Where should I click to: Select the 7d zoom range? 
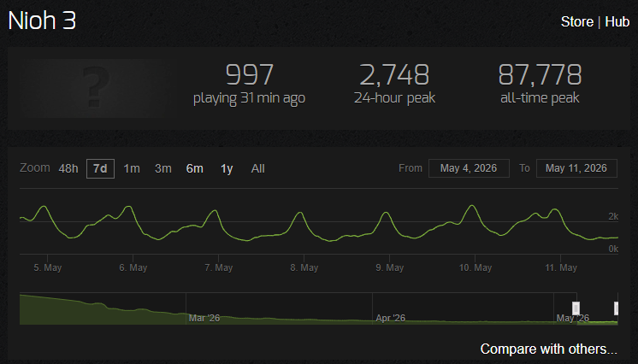(101, 168)
